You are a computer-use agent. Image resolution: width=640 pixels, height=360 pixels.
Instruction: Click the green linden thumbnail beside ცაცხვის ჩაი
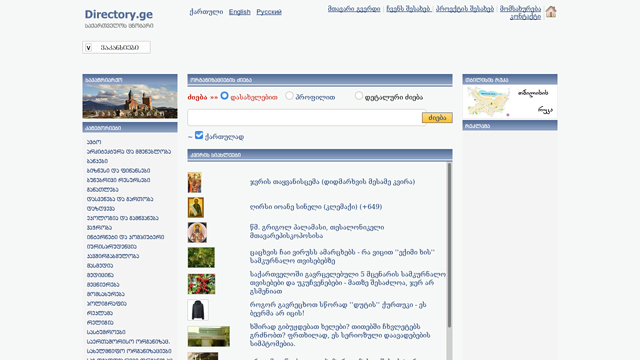click(x=201, y=258)
